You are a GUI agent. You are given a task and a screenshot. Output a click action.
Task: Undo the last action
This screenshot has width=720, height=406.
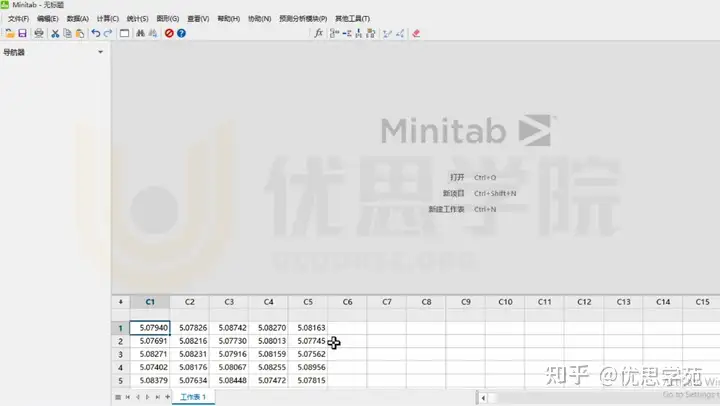(x=96, y=34)
